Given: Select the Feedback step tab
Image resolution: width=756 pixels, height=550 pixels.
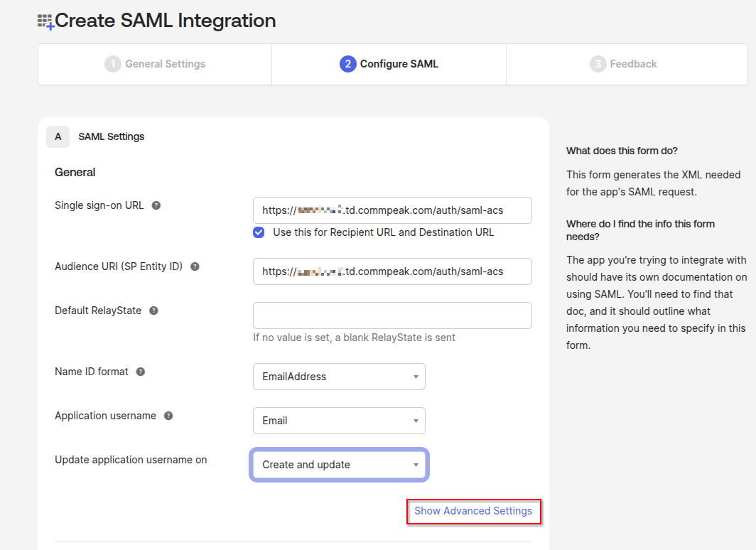Looking at the screenshot, I should tap(623, 63).
